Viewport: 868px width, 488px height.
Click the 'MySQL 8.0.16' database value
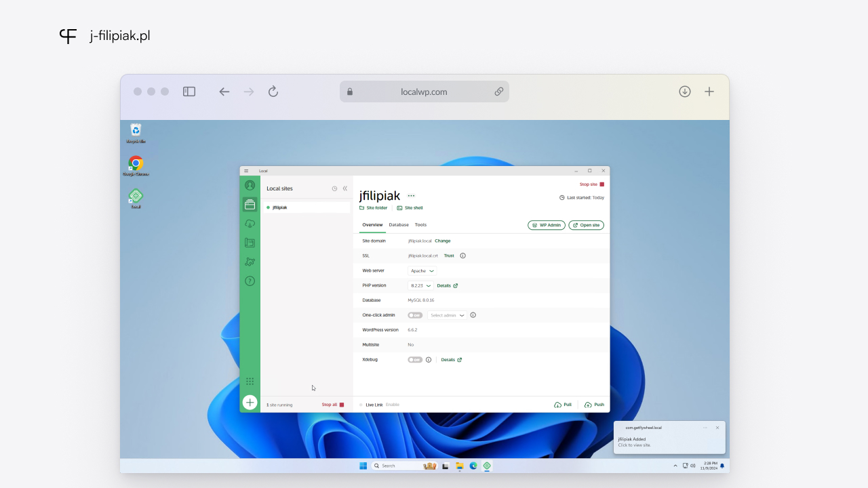[x=421, y=300]
